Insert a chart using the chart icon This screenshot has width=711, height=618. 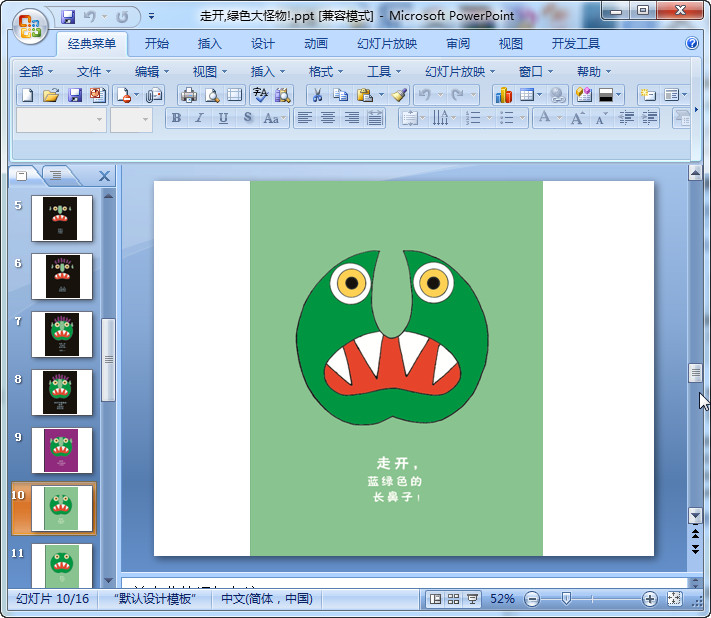[503, 95]
